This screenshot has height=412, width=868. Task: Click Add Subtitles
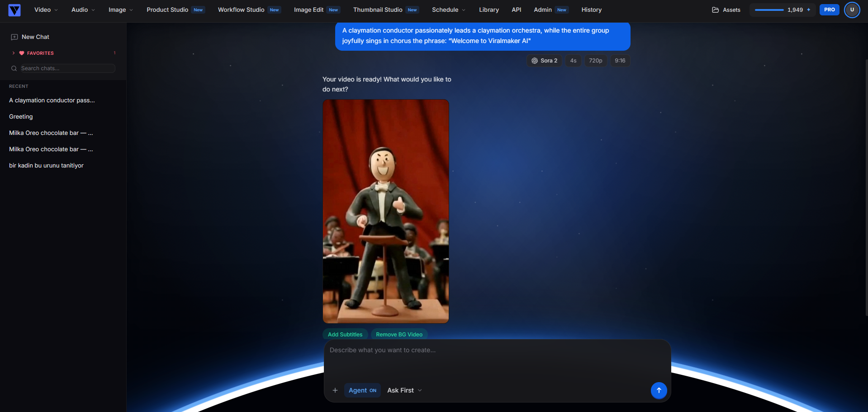345,335
